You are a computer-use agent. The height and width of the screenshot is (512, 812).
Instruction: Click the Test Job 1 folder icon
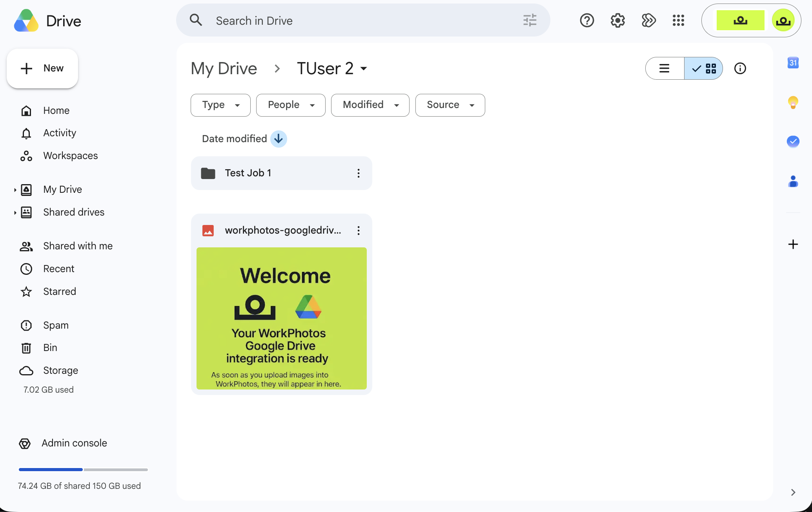(x=208, y=173)
